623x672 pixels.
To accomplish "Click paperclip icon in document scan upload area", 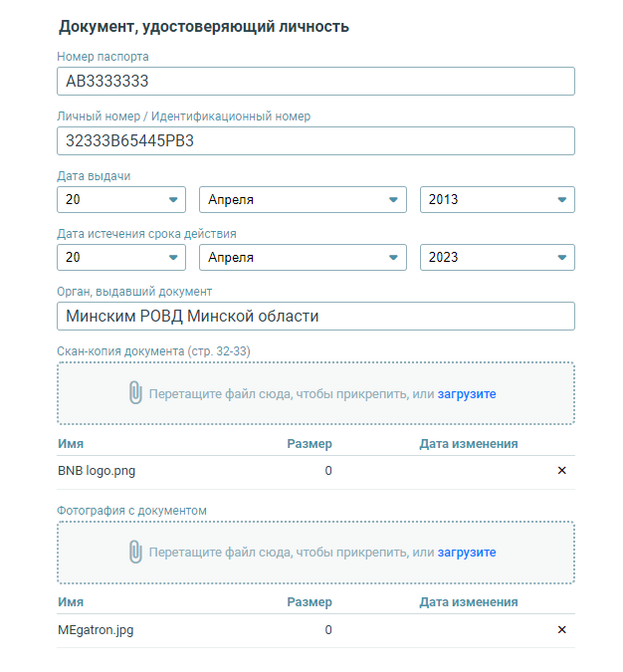I will point(135,392).
